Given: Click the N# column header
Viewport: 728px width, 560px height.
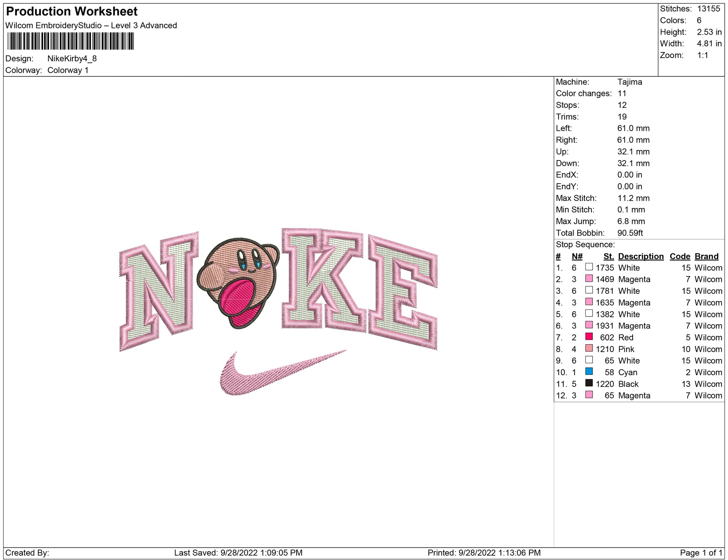Looking at the screenshot, I should (x=577, y=256).
